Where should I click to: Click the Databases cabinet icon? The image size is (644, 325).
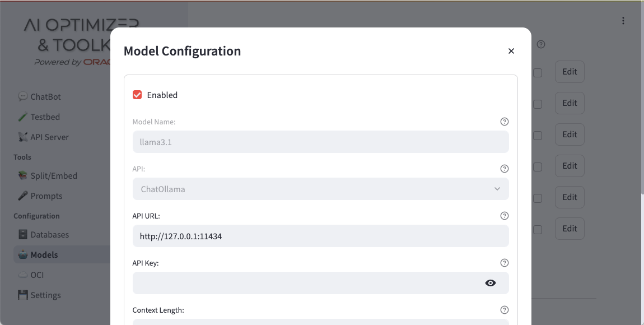(23, 234)
